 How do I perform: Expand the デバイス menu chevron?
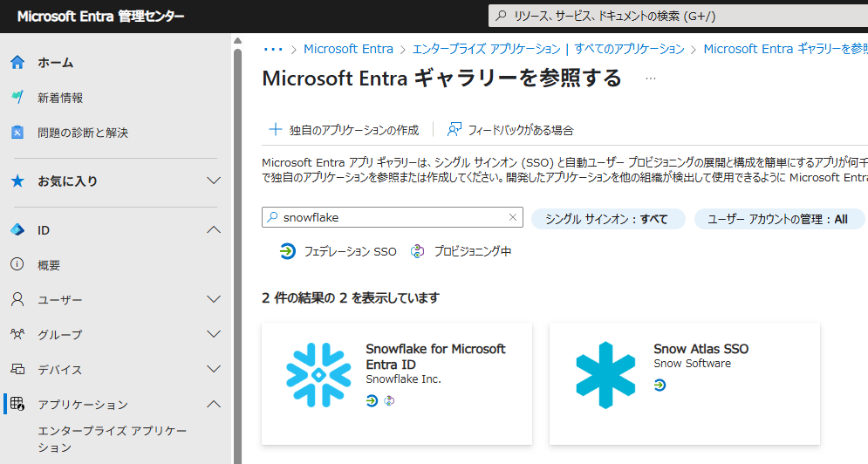[x=214, y=369]
